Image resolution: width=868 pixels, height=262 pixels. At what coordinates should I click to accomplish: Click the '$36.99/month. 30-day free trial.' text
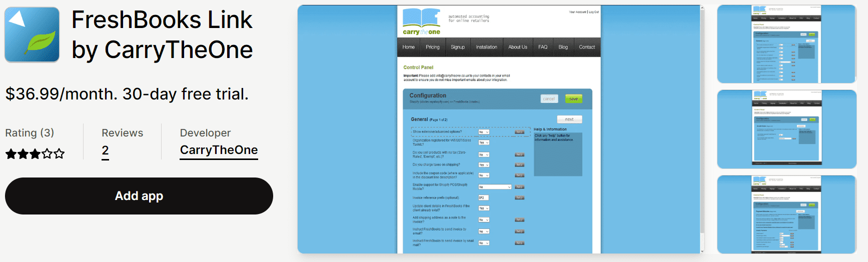tap(127, 94)
